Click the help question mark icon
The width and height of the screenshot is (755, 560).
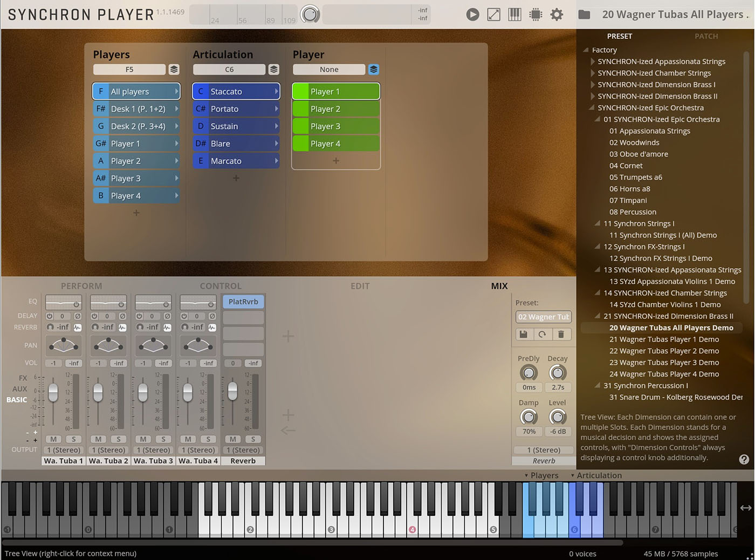744,459
